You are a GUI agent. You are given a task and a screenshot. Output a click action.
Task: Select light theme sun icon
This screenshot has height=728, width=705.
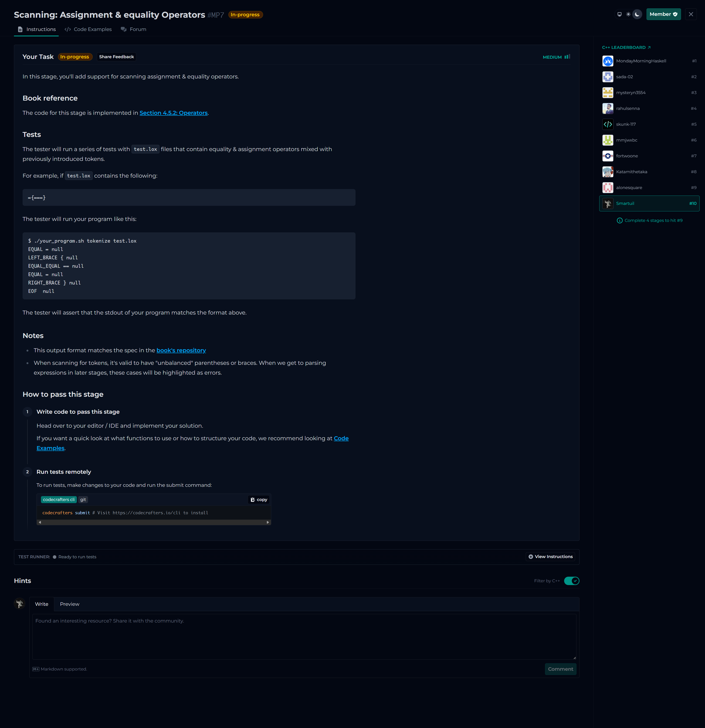(x=628, y=14)
